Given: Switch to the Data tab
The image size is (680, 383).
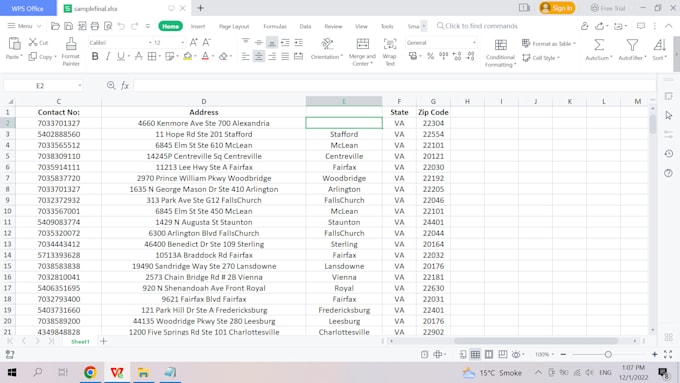Looking at the screenshot, I should pyautogui.click(x=305, y=26).
